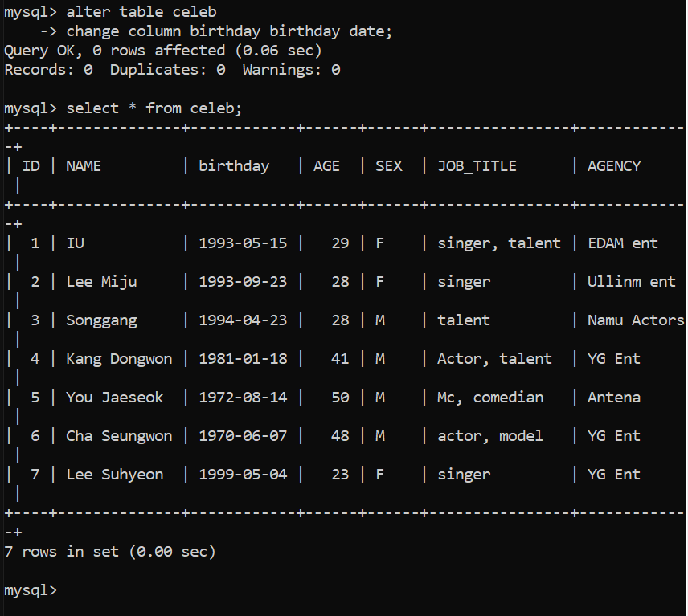688x616 pixels.
Task: Click the birthday value 1993-09-23
Action: (x=243, y=281)
